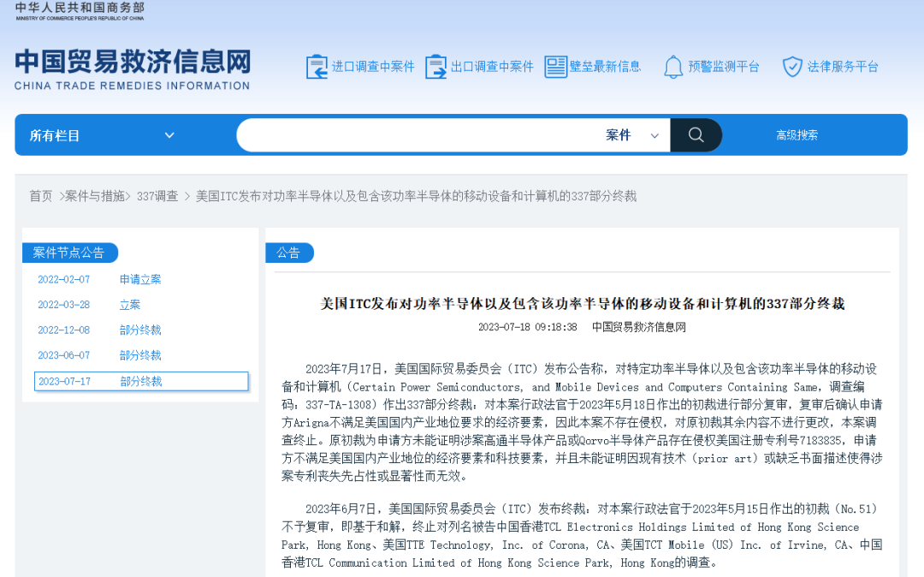Click the 中华人民共和国商务部 header logo
This screenshot has height=577, width=924.
click(x=80, y=10)
